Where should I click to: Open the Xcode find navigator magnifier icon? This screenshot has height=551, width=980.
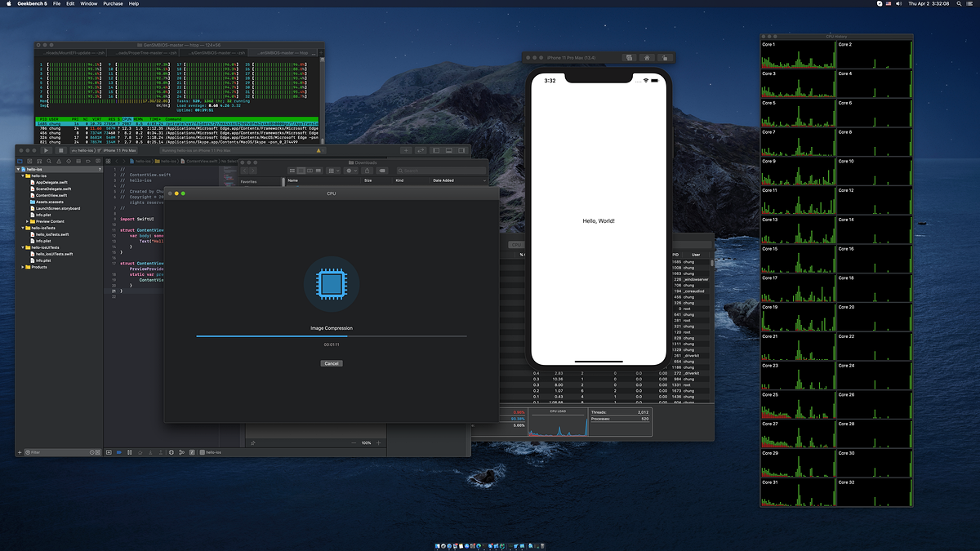[x=49, y=162]
